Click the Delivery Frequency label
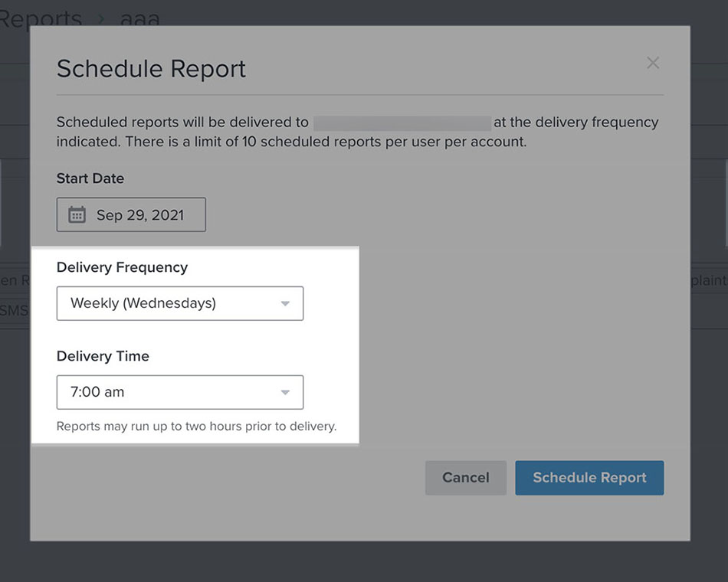728x582 pixels. pyautogui.click(x=122, y=267)
